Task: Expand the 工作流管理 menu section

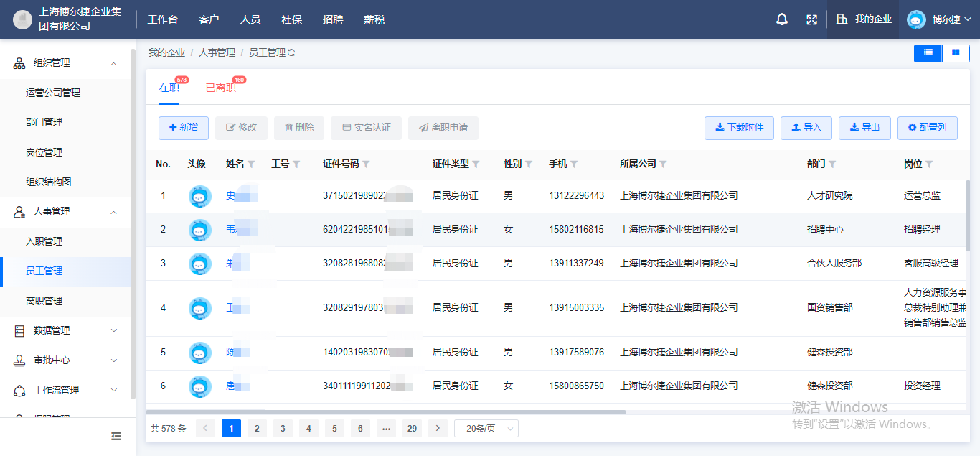Action: pyautogui.click(x=113, y=391)
